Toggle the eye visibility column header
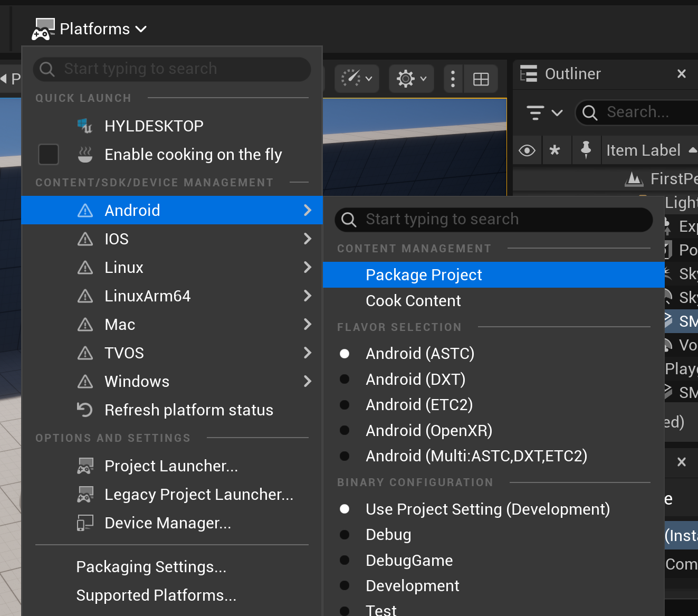This screenshot has height=616, width=698. [x=527, y=150]
